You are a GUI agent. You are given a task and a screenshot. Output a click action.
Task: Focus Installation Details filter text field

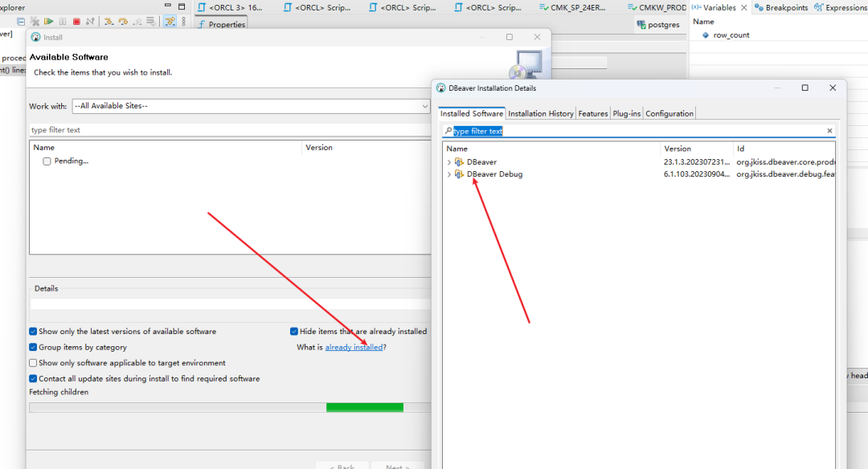point(638,131)
